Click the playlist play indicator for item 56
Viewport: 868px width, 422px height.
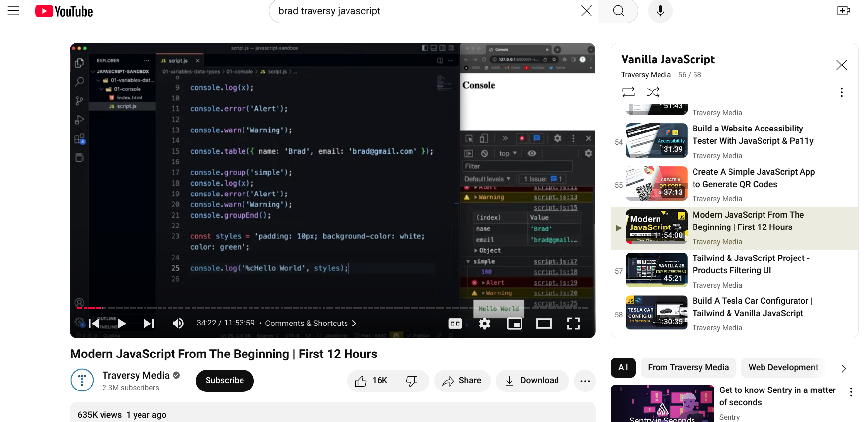tap(619, 228)
